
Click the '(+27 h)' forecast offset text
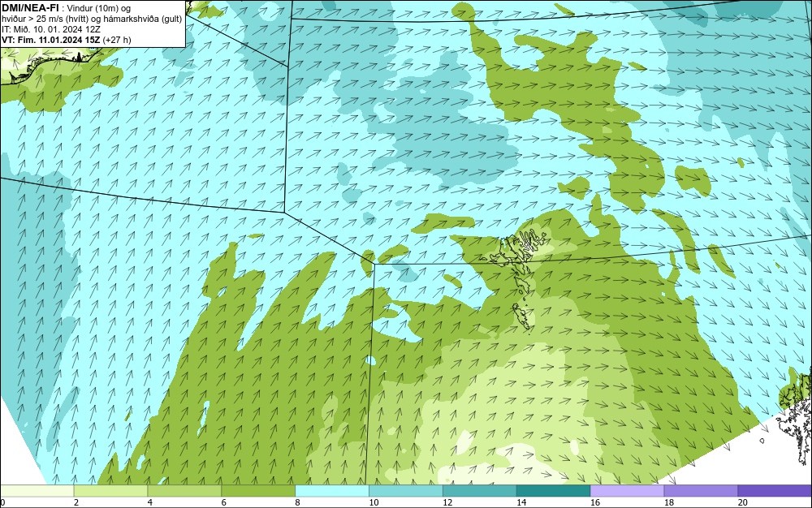117,40
